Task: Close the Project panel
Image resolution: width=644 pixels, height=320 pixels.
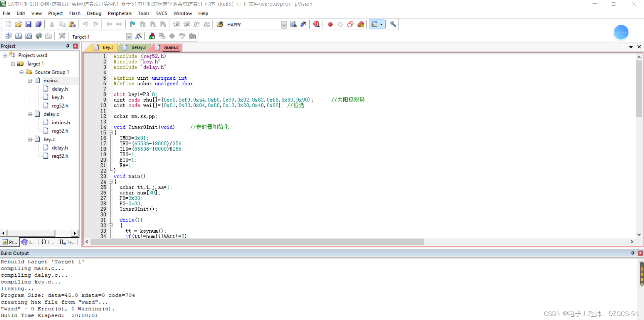Action: (x=75, y=46)
